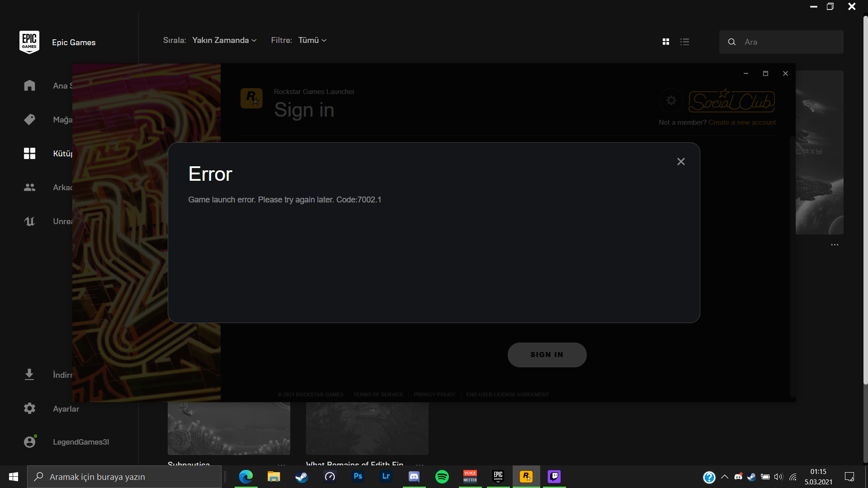Close the Error dialog with X
Viewport: 868px width, 488px height.
681,162
